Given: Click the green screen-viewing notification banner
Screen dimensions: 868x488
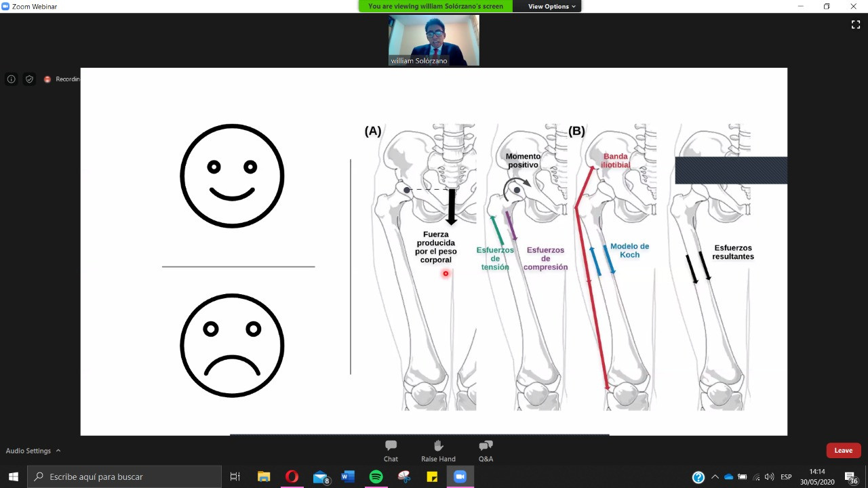Looking at the screenshot, I should tap(435, 6).
